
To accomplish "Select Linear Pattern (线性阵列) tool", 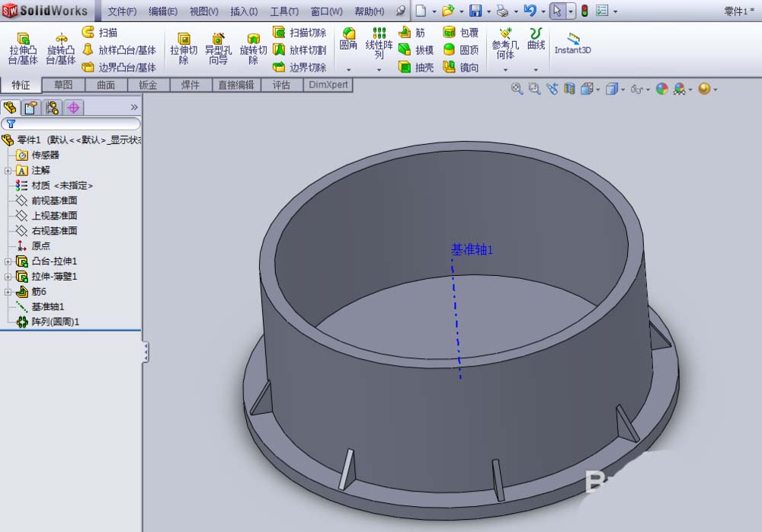I will (x=379, y=43).
